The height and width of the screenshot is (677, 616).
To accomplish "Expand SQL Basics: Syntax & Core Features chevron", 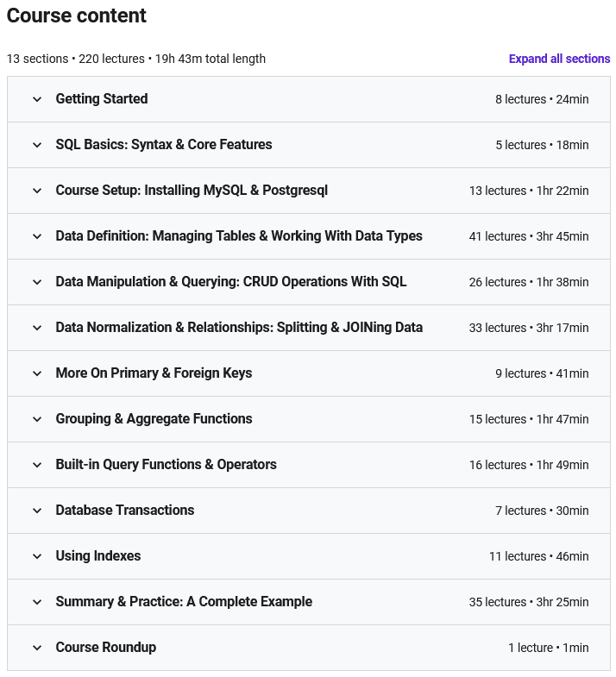I will [x=37, y=145].
